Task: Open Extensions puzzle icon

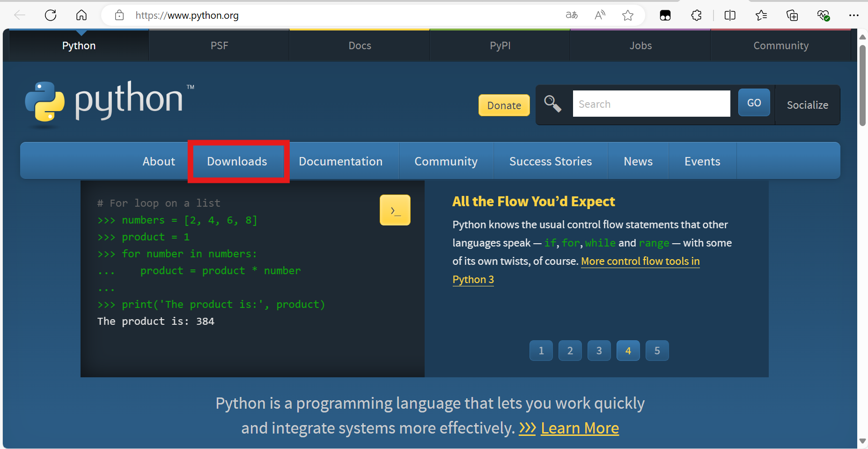Action: click(x=697, y=15)
